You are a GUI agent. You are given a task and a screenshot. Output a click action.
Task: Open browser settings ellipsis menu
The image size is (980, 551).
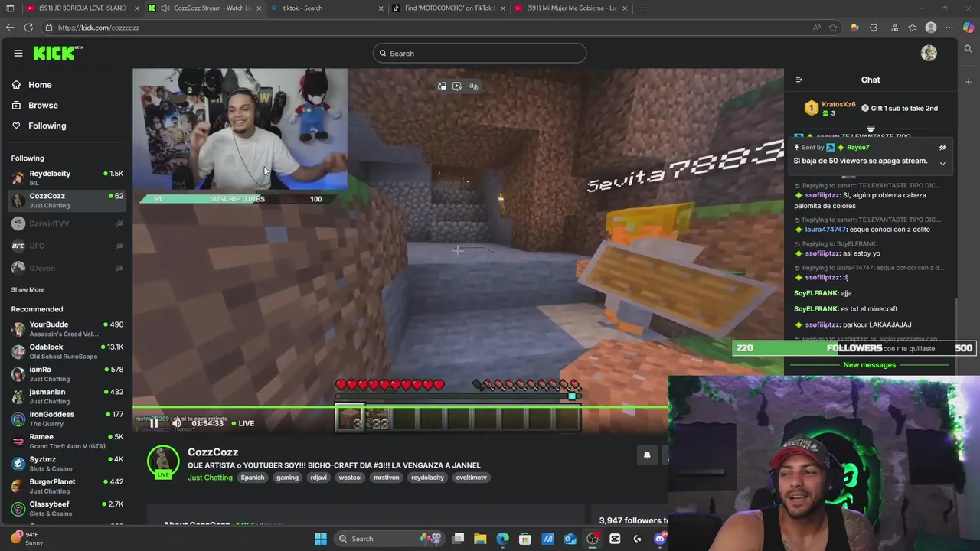tap(949, 28)
